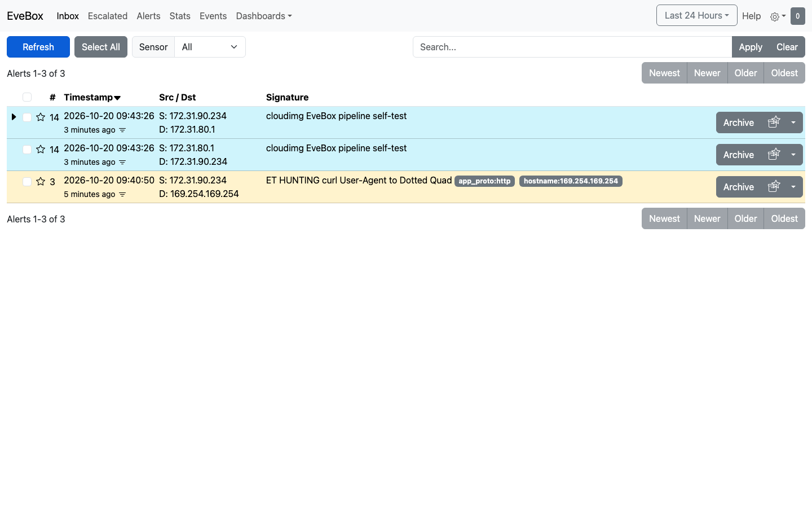Open the Help link
812x508 pixels.
752,16
